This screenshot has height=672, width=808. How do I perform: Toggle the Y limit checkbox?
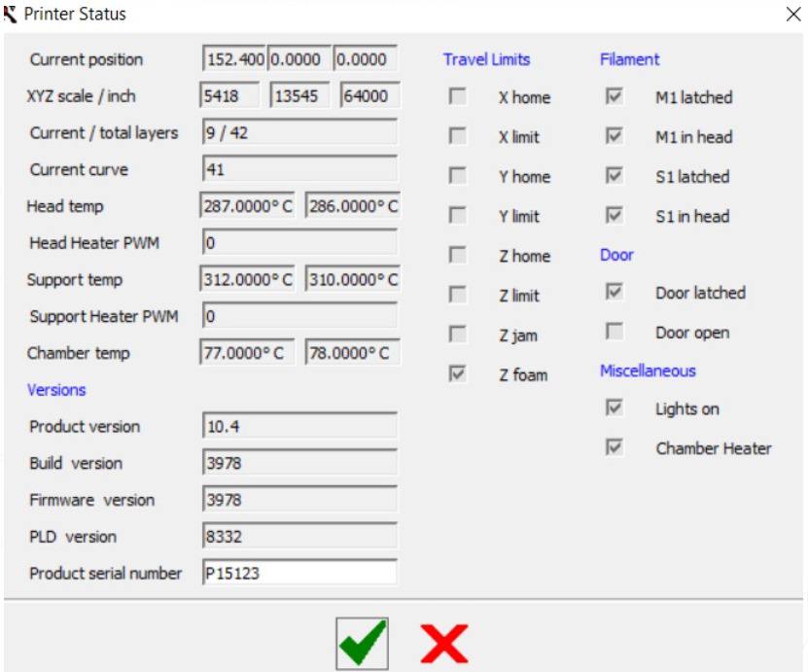(x=457, y=216)
